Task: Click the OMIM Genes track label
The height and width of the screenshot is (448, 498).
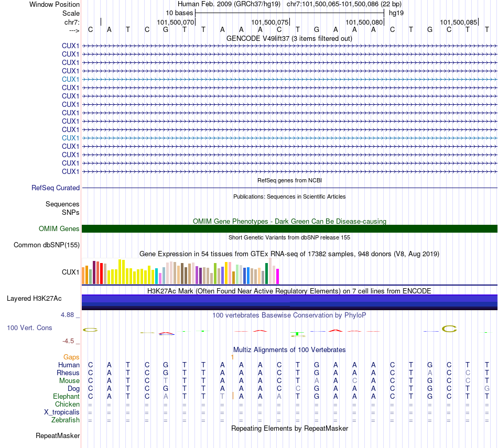Action: click(x=59, y=228)
